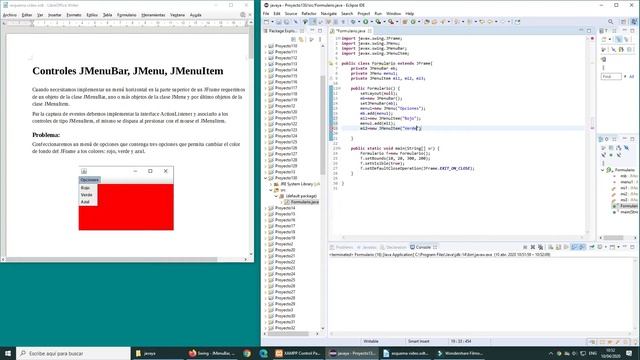Open dropdown next to Run button
This screenshot has width=640, height=360.
coord(371,22)
